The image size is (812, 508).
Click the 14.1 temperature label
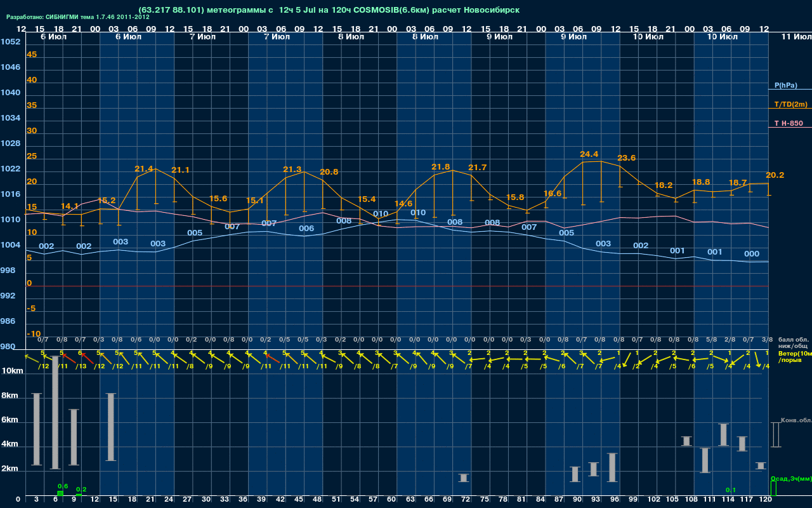click(70, 206)
